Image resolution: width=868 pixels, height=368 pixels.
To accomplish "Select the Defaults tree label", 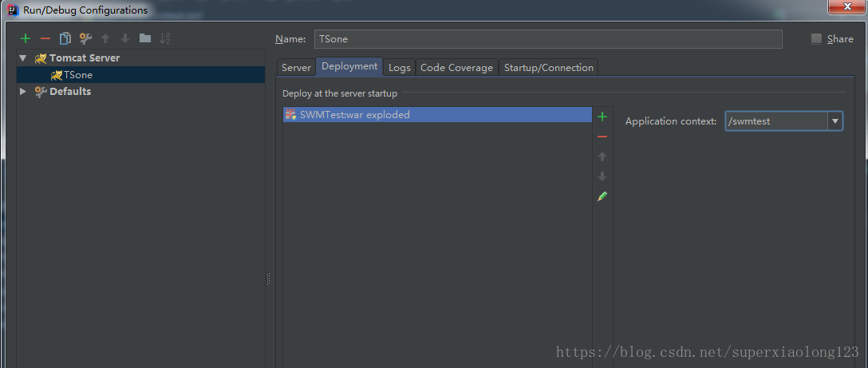I will pyautogui.click(x=70, y=92).
